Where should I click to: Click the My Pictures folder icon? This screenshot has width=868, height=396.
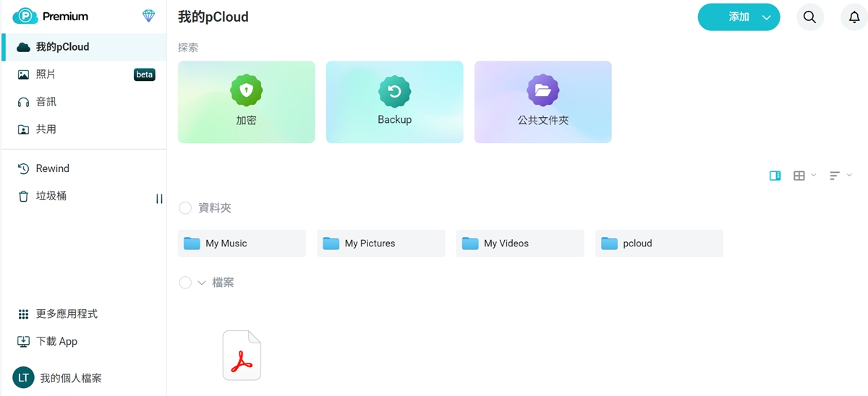coord(331,244)
